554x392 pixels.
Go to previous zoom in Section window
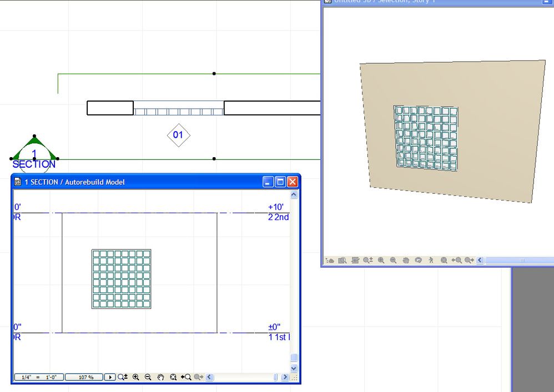(186, 377)
